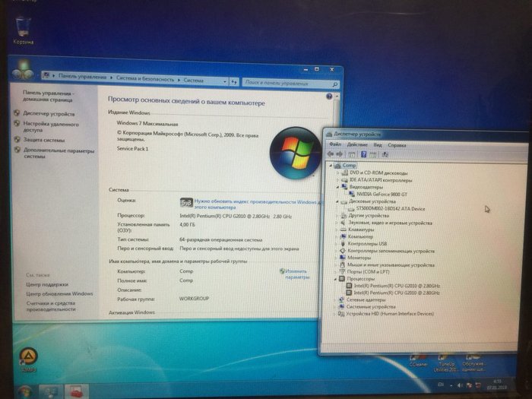532x399 pixels.
Task: Click the search magnifier in Control Panel search
Action: coord(334,84)
